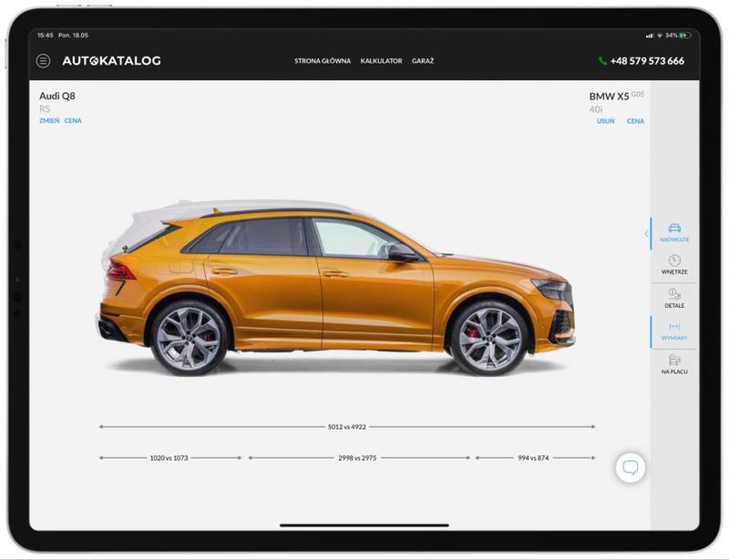Check the battery status indicator
Screen dimensions: 729x560
(685, 36)
